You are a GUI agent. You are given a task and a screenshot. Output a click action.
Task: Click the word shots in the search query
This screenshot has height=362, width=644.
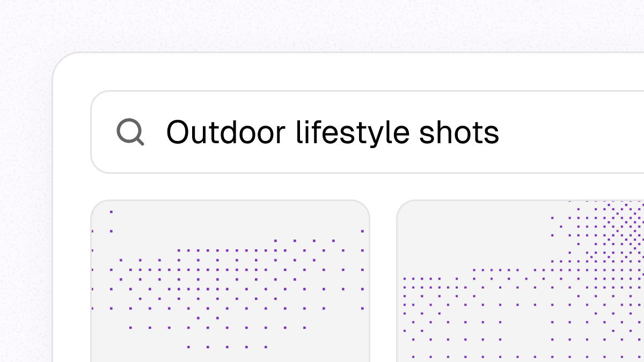(459, 132)
